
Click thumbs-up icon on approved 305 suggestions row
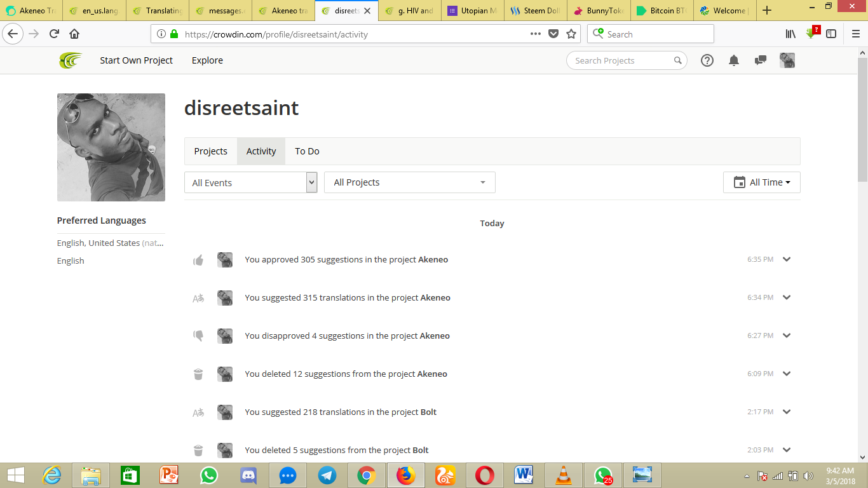click(x=198, y=260)
